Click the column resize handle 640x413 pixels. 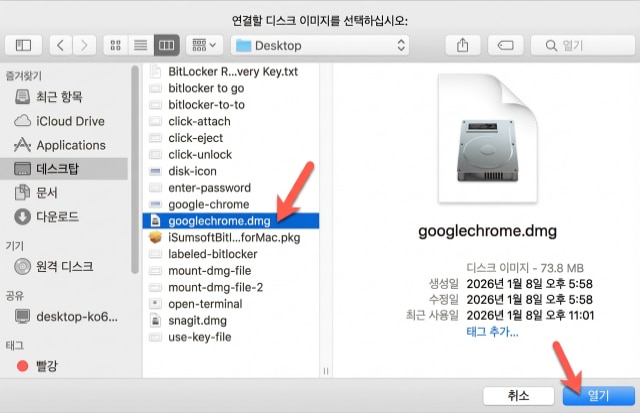(x=326, y=371)
